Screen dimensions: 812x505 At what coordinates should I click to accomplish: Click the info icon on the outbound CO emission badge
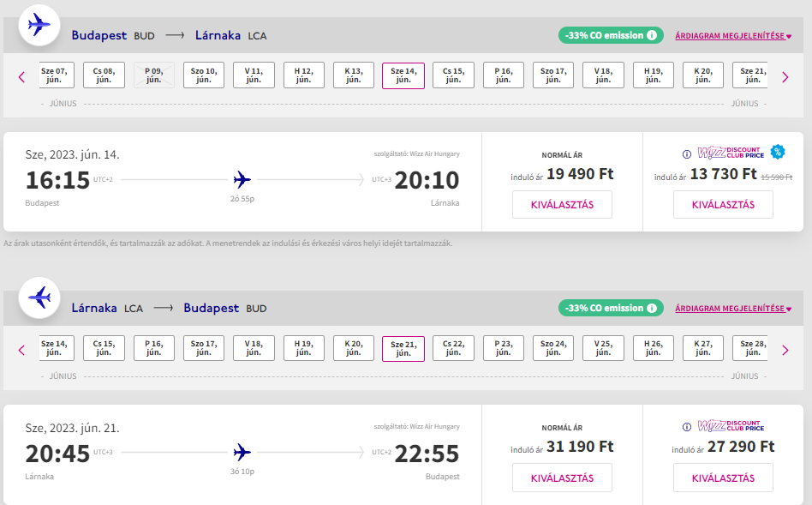(x=652, y=35)
